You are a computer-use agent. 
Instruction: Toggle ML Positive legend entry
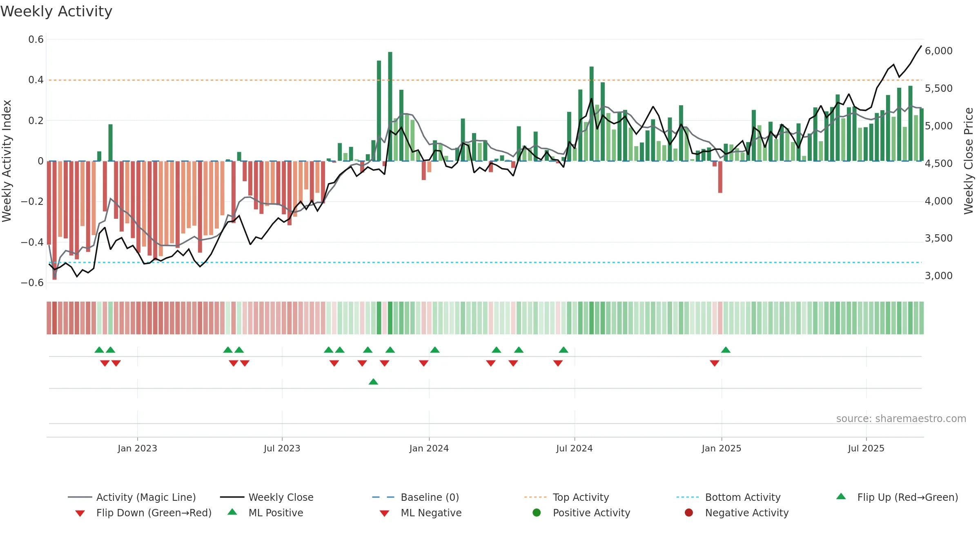pos(265,513)
